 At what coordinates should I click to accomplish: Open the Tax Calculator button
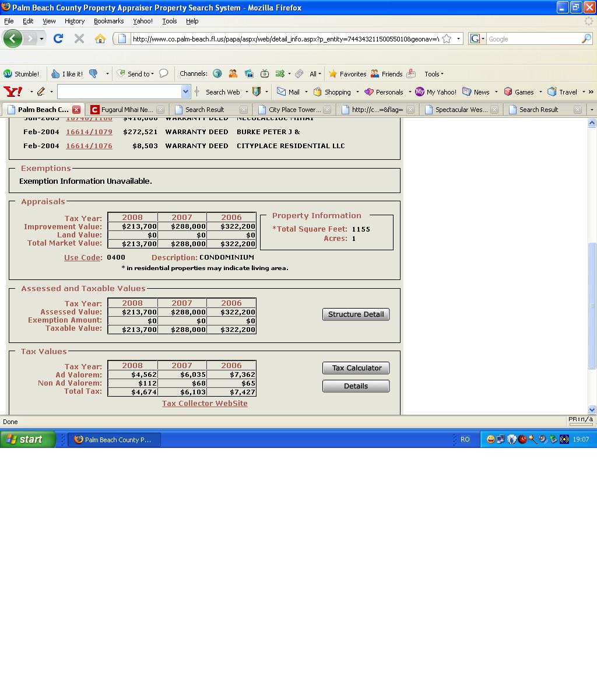click(x=356, y=368)
